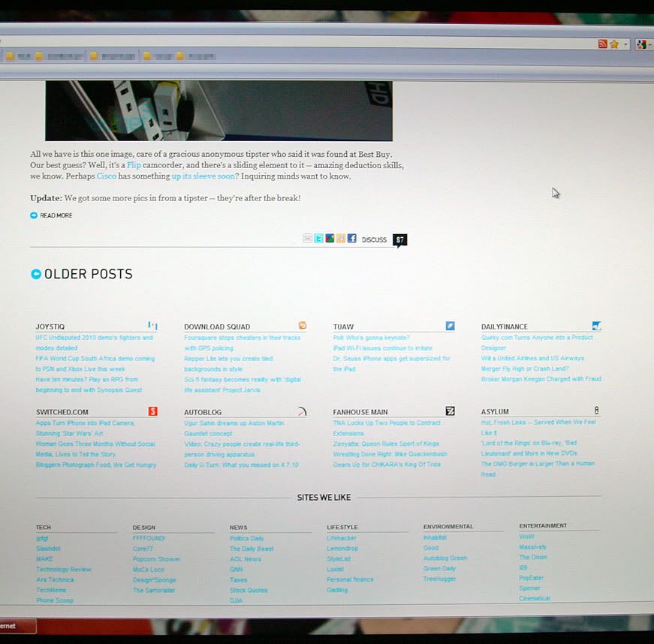This screenshot has height=644, width=654.
Task: Visit Personal finance under Lifestyle
Action: click(x=351, y=579)
